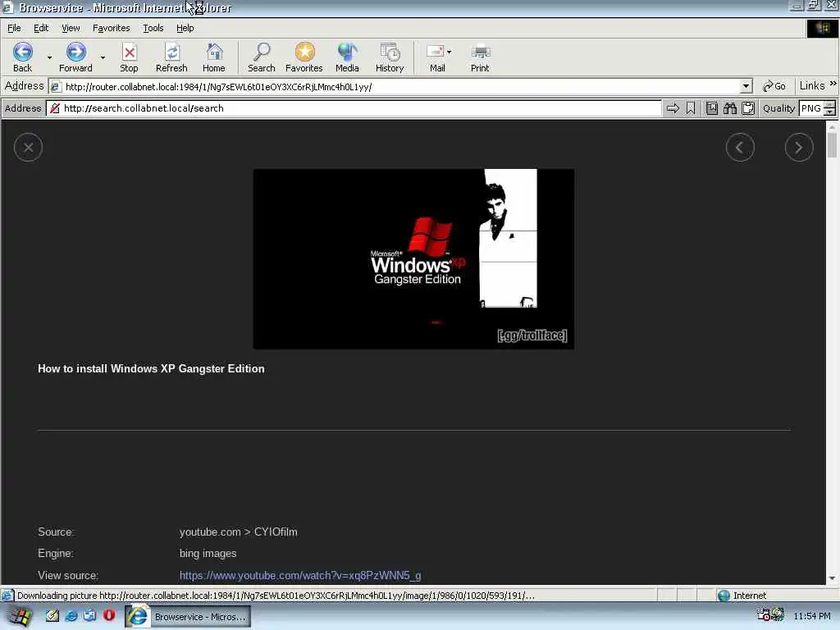
Task: Expand the IE address bar dropdown
Action: coord(746,86)
